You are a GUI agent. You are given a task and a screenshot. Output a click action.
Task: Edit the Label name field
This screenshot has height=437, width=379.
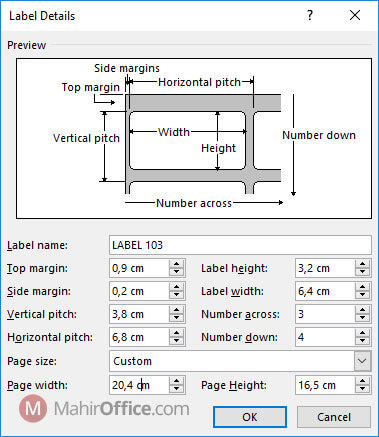pos(240,245)
